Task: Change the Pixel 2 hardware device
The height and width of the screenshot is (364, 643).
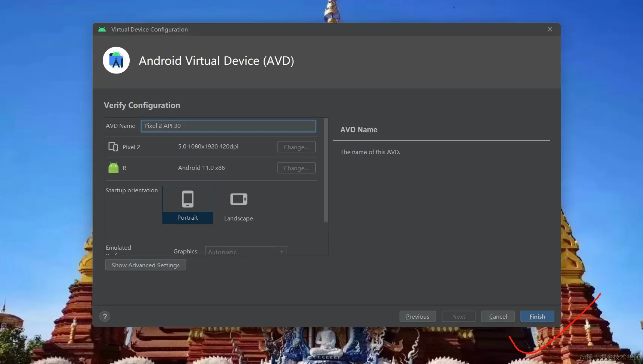Action: coord(296,147)
